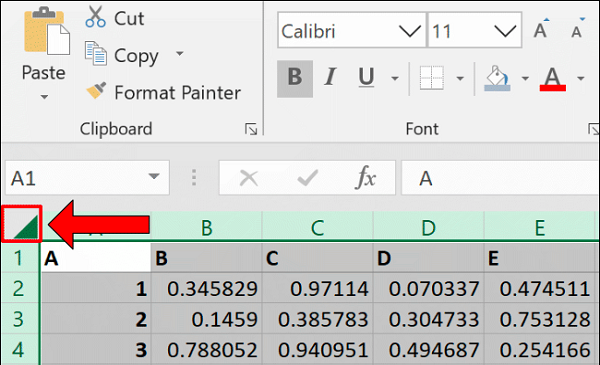Click the Copy icon

click(95, 53)
